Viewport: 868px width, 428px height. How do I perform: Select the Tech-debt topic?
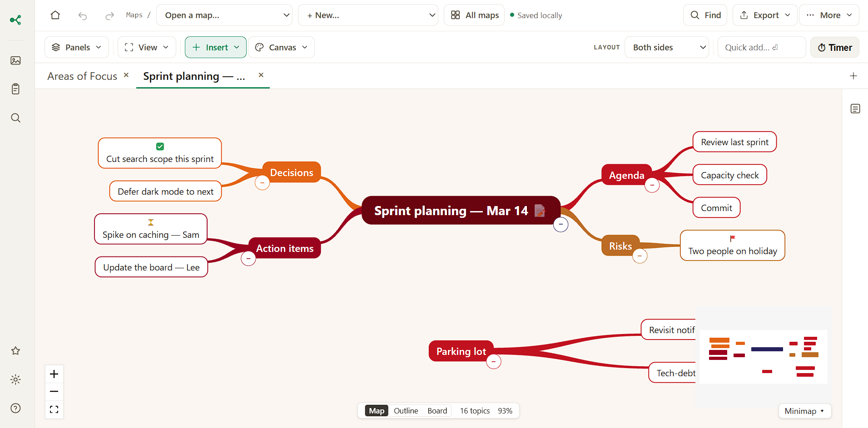[x=673, y=373]
